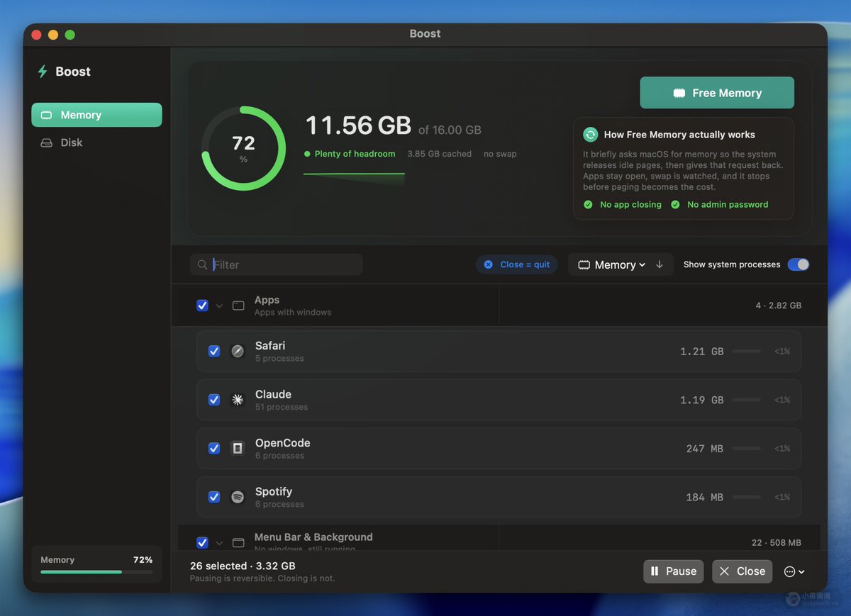Click the OpenCode 247 MB value
The image size is (851, 616).
click(x=705, y=449)
